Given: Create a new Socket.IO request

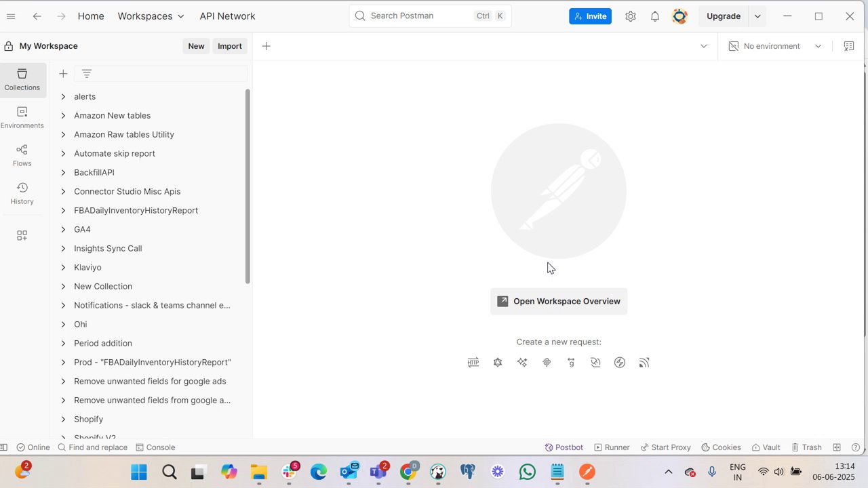Looking at the screenshot, I should tap(620, 363).
